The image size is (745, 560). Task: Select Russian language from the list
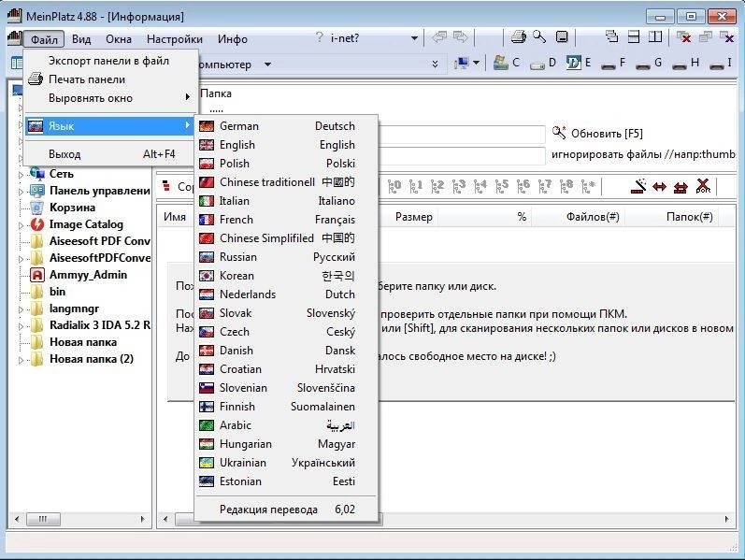coord(286,257)
